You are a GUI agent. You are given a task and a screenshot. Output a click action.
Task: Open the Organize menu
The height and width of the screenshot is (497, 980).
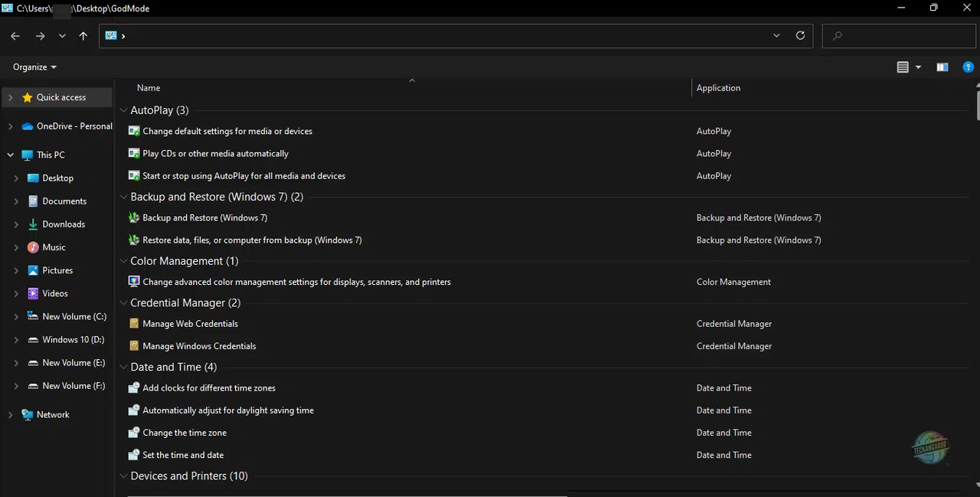(35, 67)
